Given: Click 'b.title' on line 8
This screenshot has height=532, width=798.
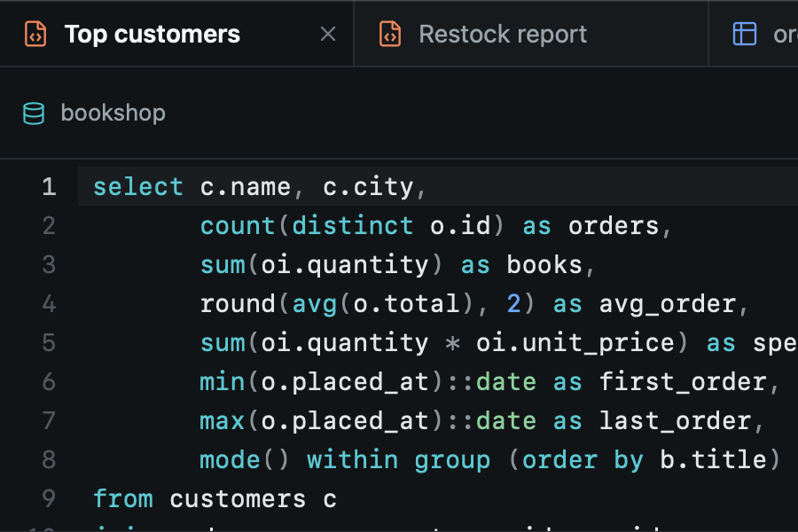Looking at the screenshot, I should pos(714,459).
